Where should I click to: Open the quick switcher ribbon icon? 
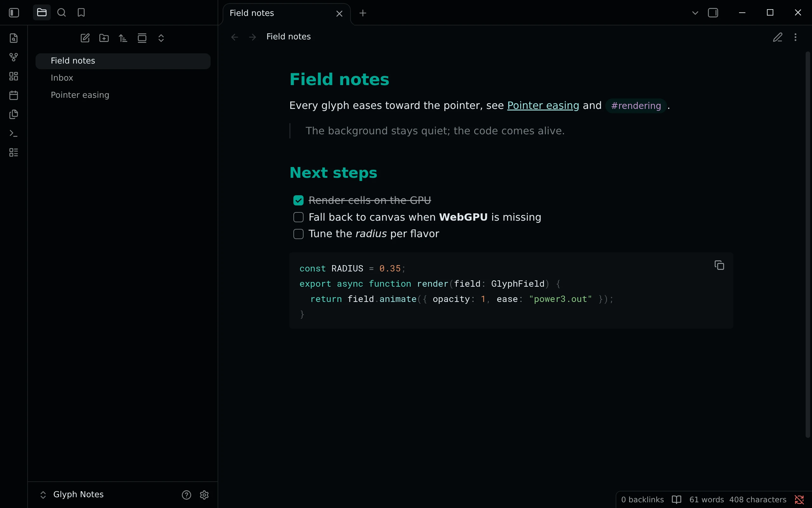pyautogui.click(x=14, y=38)
